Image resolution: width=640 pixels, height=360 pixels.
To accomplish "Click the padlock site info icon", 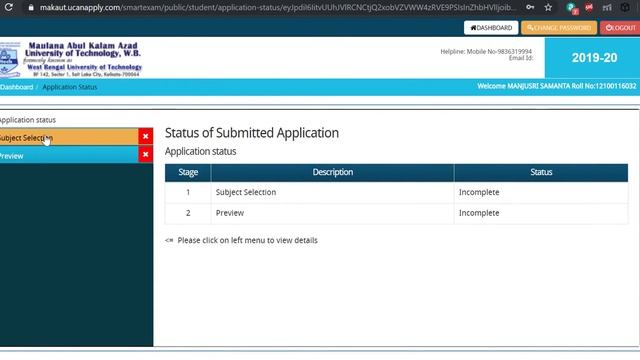I will [31, 7].
